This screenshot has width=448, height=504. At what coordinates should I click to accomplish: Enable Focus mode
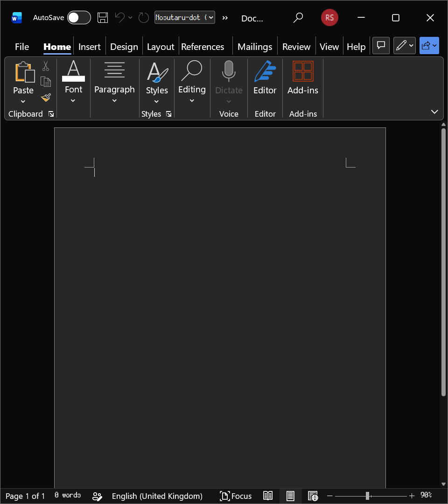[236, 496]
